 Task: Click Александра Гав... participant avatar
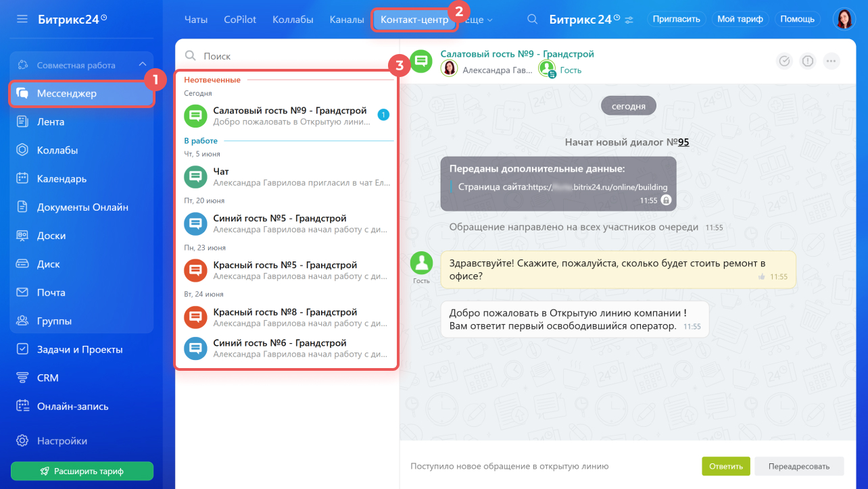click(449, 68)
